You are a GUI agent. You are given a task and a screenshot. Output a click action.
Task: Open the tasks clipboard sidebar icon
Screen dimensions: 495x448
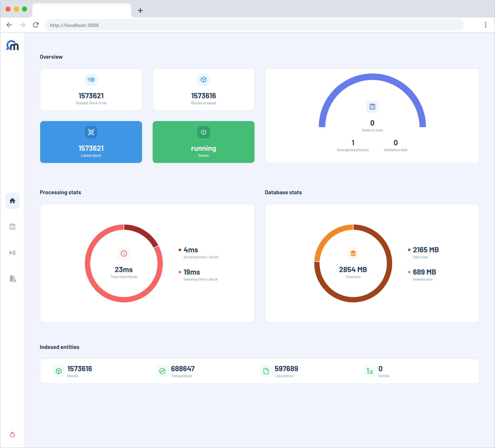pos(12,227)
